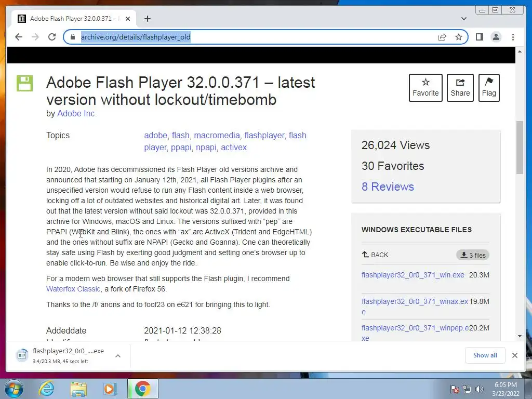532x399 pixels.
Task: Click Chrome icon in taskbar
Action: coord(142,389)
